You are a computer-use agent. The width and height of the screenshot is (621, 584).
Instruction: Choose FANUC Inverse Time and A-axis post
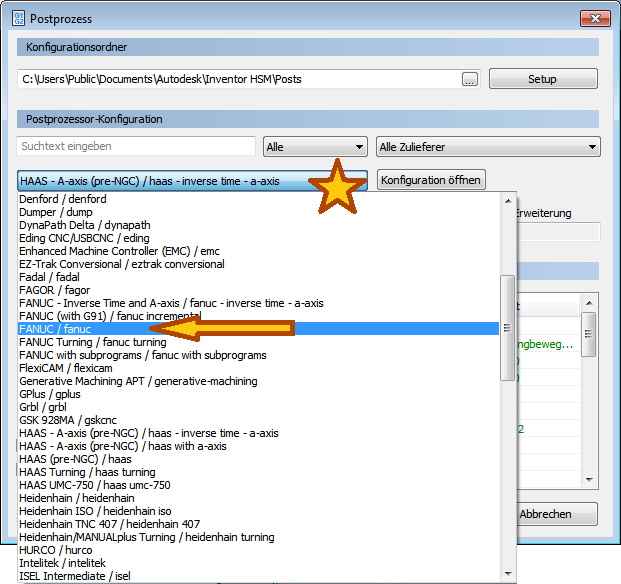(258, 303)
